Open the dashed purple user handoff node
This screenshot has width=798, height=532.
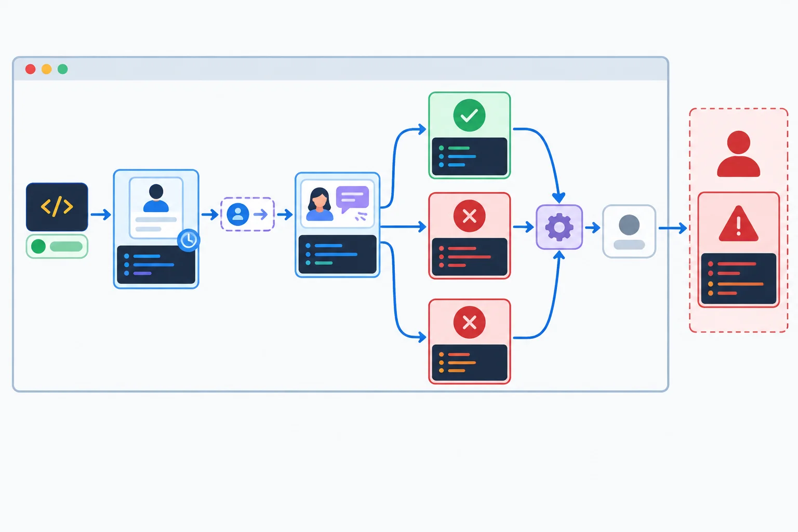pos(247,214)
